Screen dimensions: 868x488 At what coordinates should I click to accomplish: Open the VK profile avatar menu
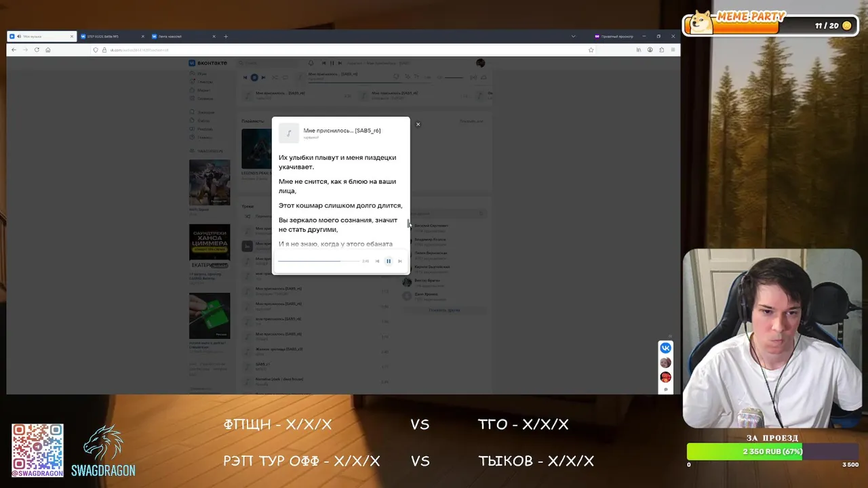(x=481, y=63)
